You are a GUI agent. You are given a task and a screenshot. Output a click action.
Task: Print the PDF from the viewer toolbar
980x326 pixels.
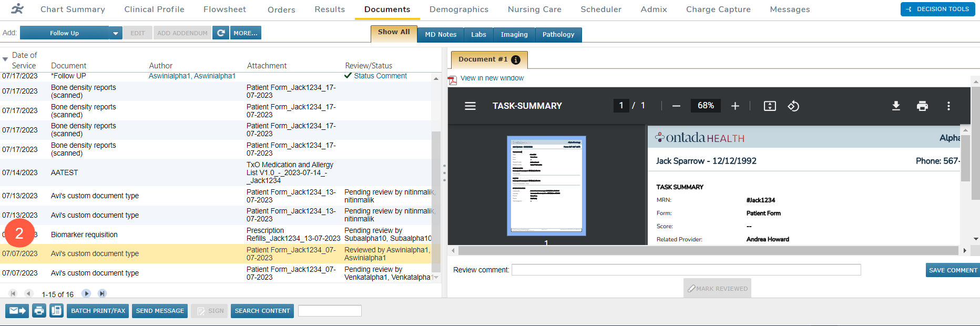[x=922, y=106]
